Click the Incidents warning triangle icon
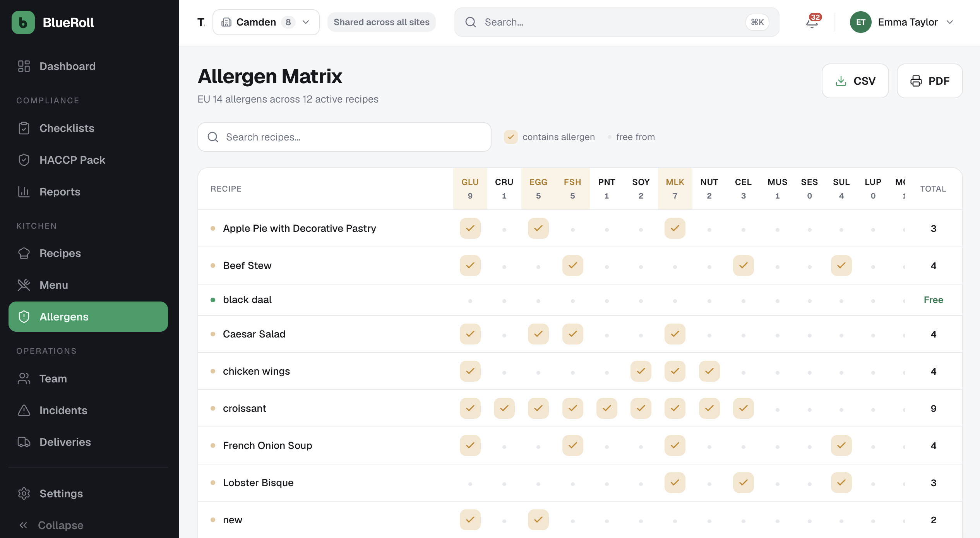This screenshot has height=538, width=980. pos(24,410)
